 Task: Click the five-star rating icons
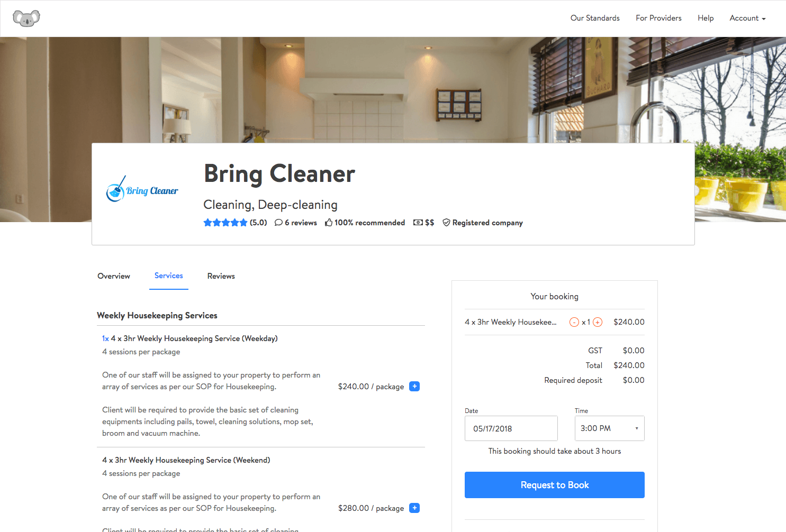(x=225, y=223)
